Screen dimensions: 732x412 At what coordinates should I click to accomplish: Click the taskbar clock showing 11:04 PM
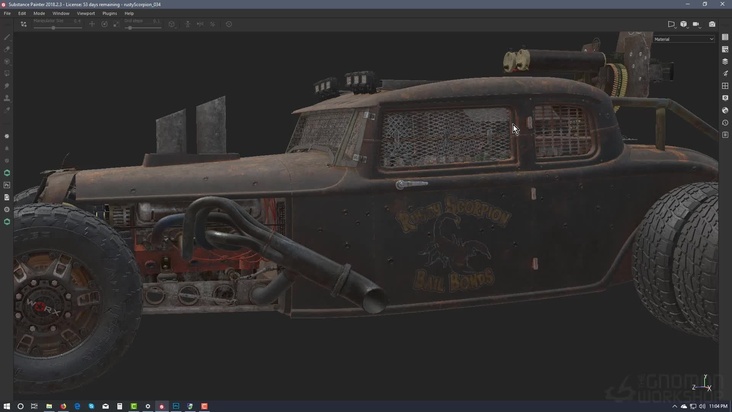(718, 406)
